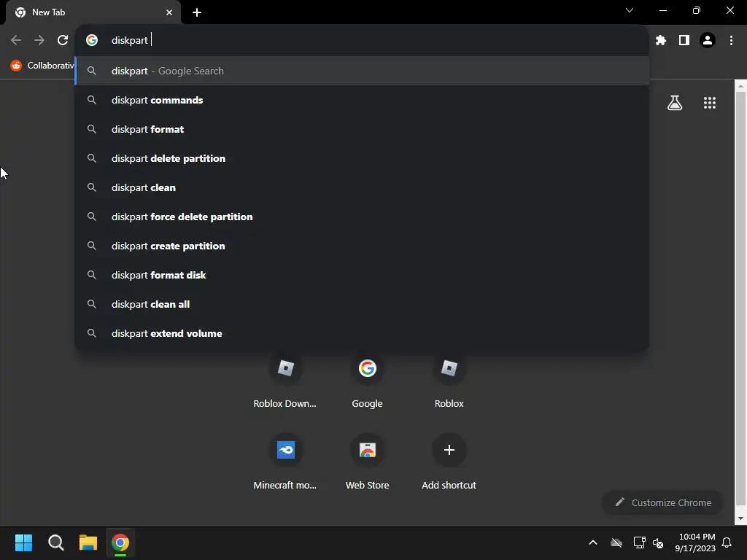Choose the diskpart - Google Search suggestion
Screen dimensions: 747x560
coord(362,71)
